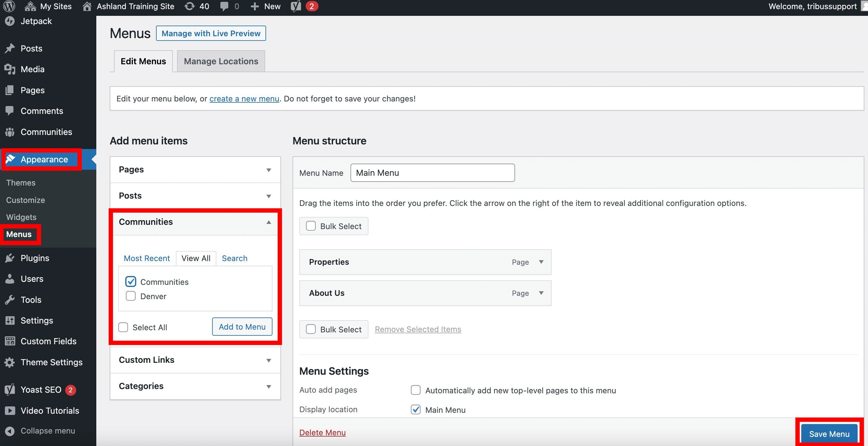Click the Settings sliders icon
This screenshot has width=868, height=446.
tap(10, 320)
